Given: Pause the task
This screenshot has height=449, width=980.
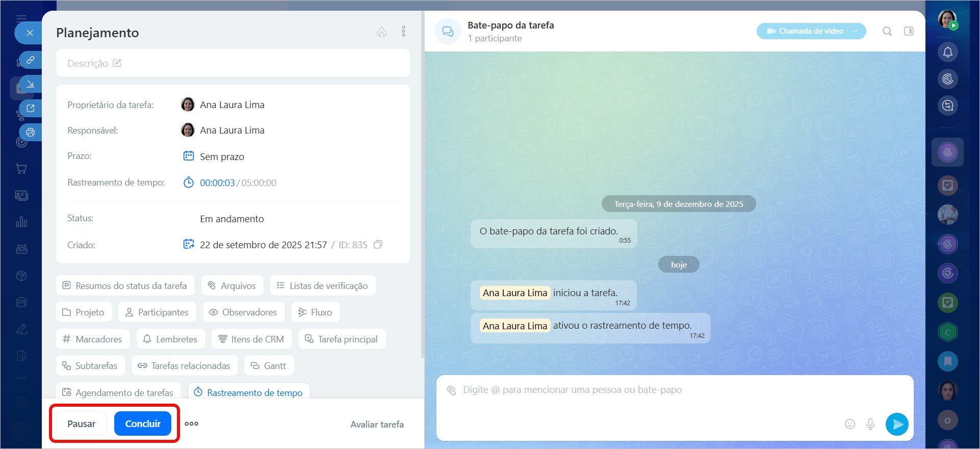Looking at the screenshot, I should tap(81, 424).
